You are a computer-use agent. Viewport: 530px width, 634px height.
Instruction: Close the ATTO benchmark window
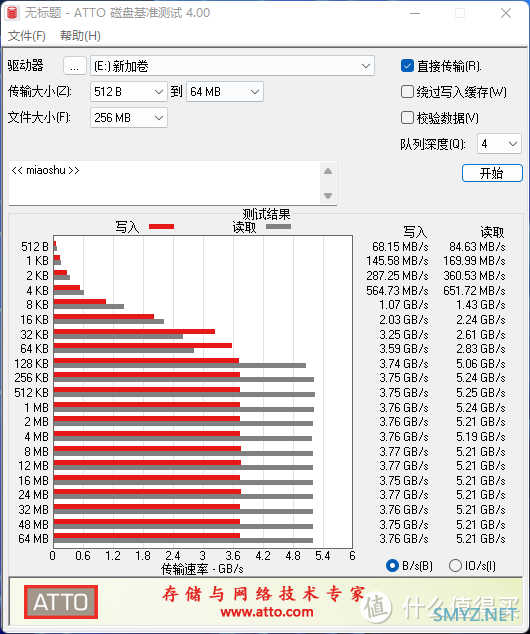click(506, 13)
